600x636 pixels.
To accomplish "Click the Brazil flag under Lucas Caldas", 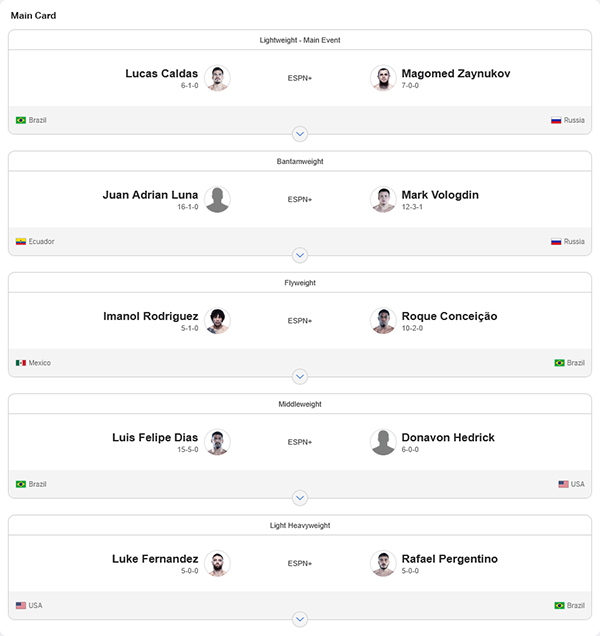I will tap(21, 120).
